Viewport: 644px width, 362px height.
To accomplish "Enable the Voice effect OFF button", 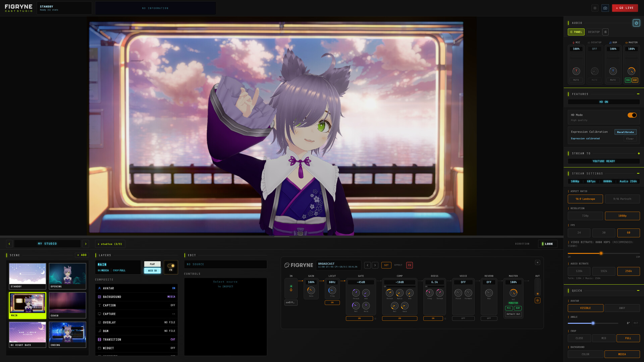I will click(x=463, y=318).
